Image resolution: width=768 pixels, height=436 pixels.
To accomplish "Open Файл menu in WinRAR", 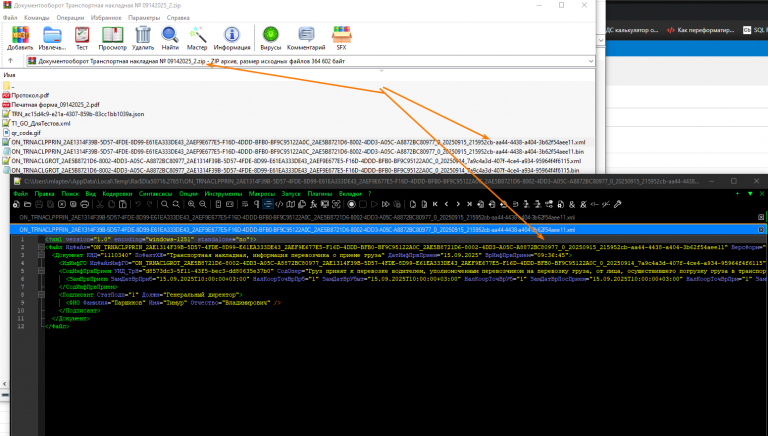I will pyautogui.click(x=10, y=18).
